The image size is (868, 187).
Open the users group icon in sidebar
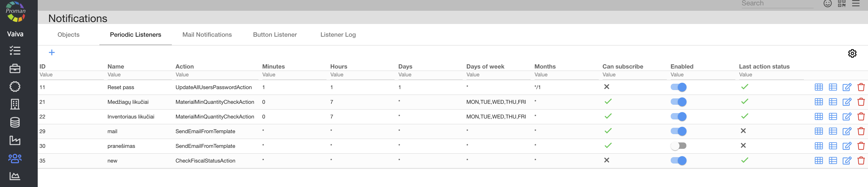(15, 158)
